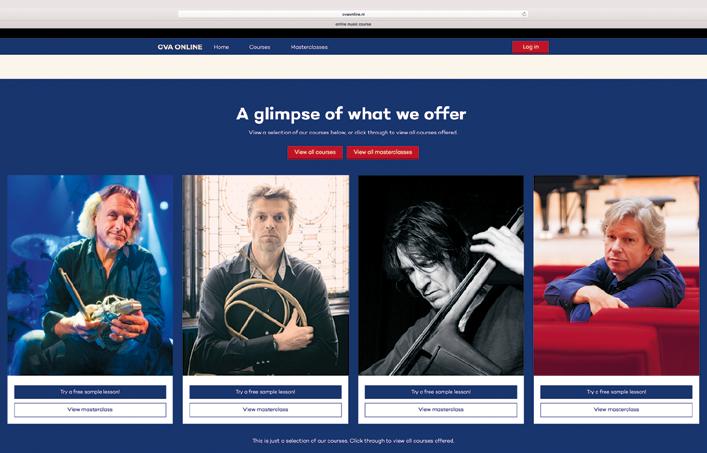Viewport: 707px width, 453px height.
Task: Try a free sample lesson on the third card
Action: tap(441, 392)
